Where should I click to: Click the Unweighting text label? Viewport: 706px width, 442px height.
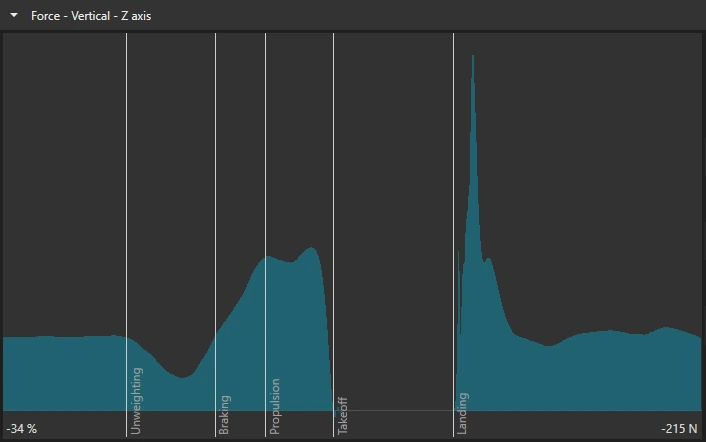(x=136, y=401)
